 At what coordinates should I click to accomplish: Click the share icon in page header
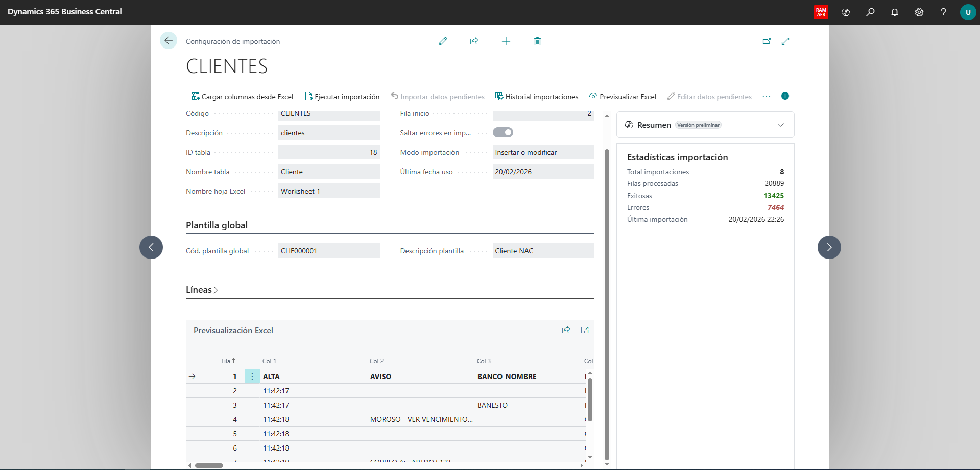(474, 41)
